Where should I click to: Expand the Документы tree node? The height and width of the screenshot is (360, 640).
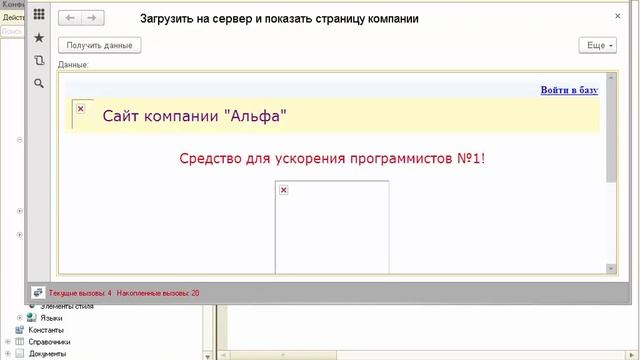tap(8, 354)
